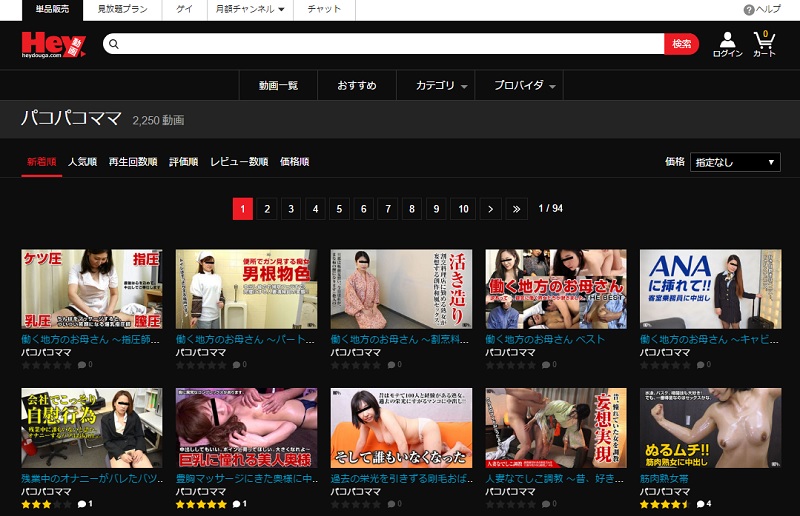Screen dimensions: 800x516
Task: Go to next page with single arrow
Action: pyautogui.click(x=490, y=209)
